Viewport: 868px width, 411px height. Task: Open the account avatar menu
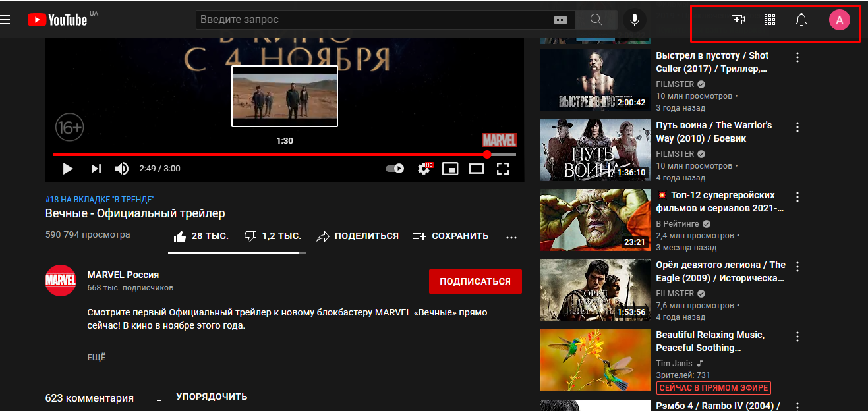point(839,20)
